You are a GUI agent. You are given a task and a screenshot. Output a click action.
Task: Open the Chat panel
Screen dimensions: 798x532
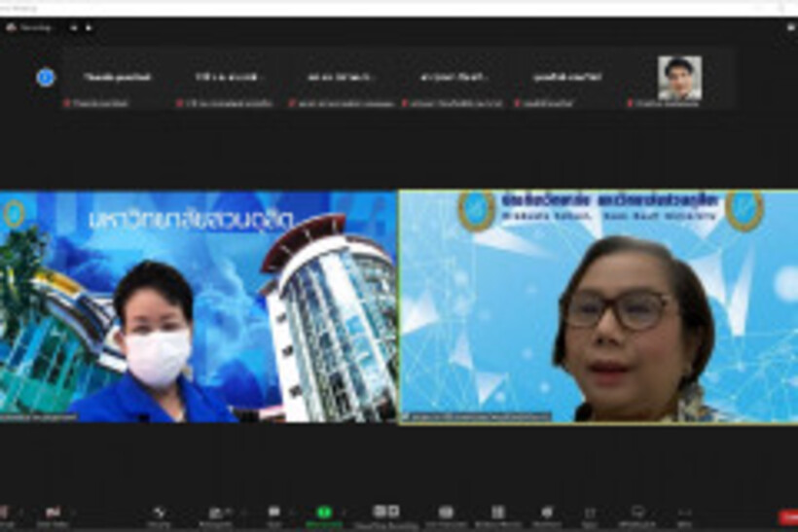273,515
